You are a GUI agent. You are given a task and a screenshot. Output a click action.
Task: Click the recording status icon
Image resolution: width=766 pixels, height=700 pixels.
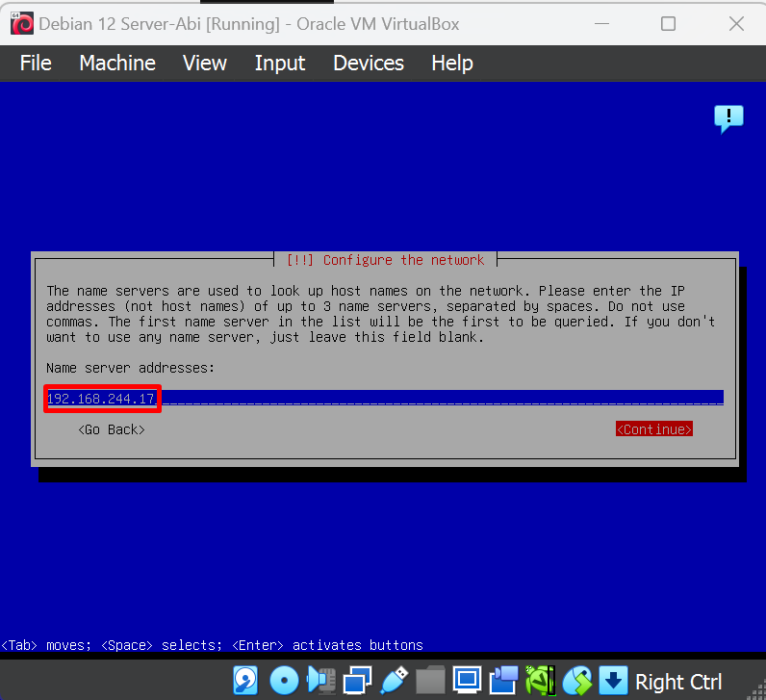coord(503,681)
